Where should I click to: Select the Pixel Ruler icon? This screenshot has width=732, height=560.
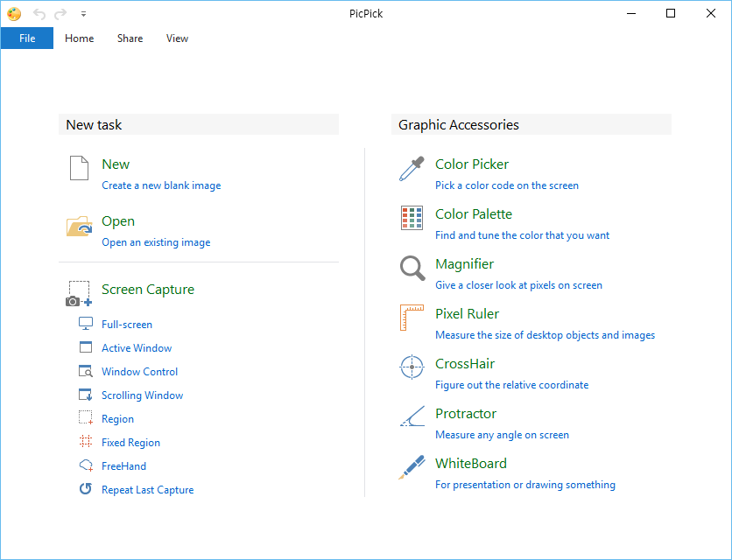tap(412, 318)
